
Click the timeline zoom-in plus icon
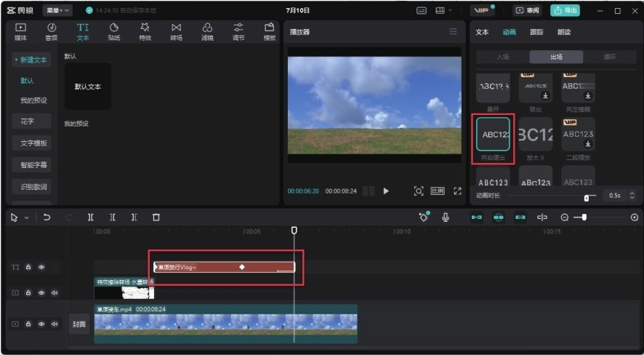pos(635,218)
